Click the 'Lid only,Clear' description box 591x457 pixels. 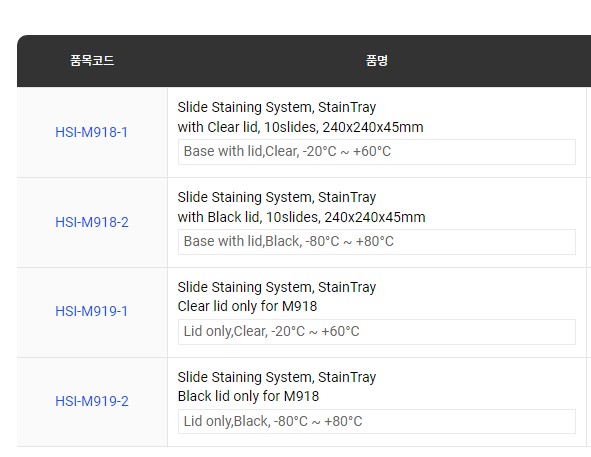click(377, 332)
